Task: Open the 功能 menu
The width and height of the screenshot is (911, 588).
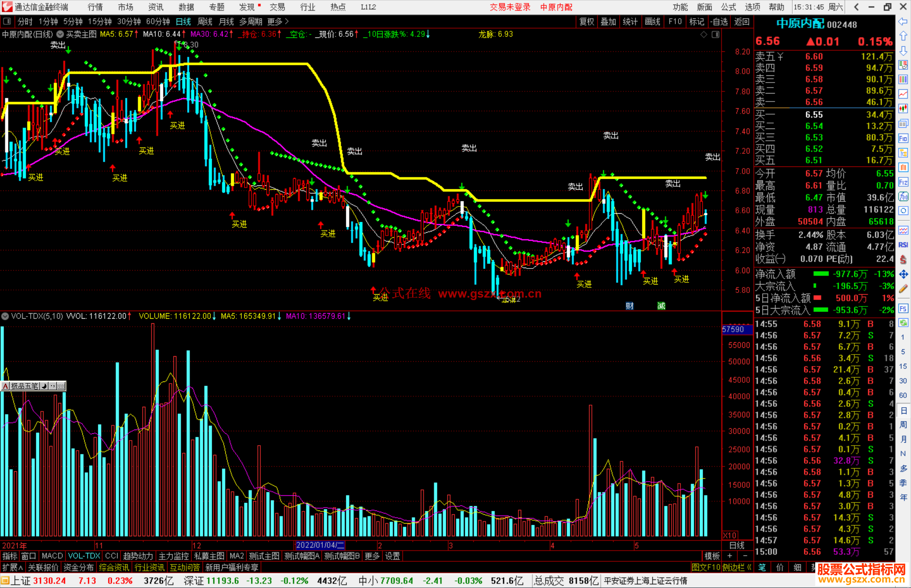Action: pos(680,7)
